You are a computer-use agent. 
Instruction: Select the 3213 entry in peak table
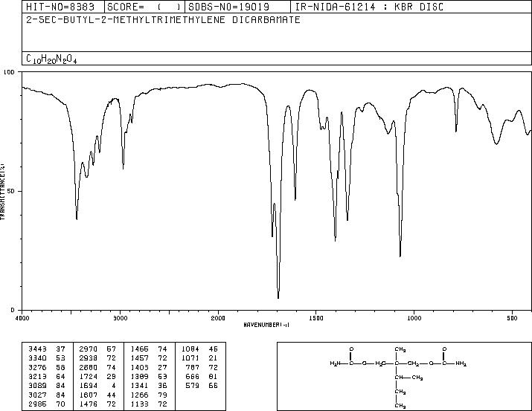click(x=38, y=376)
